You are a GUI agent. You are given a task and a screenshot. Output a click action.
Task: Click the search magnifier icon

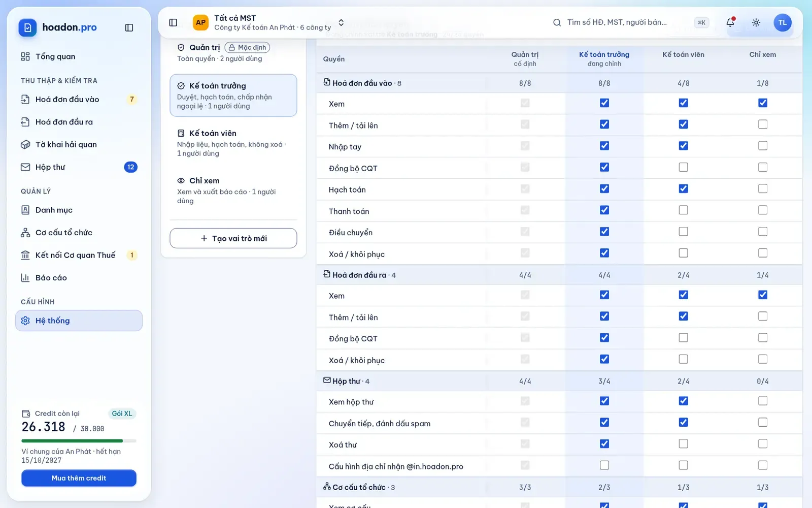[557, 22]
